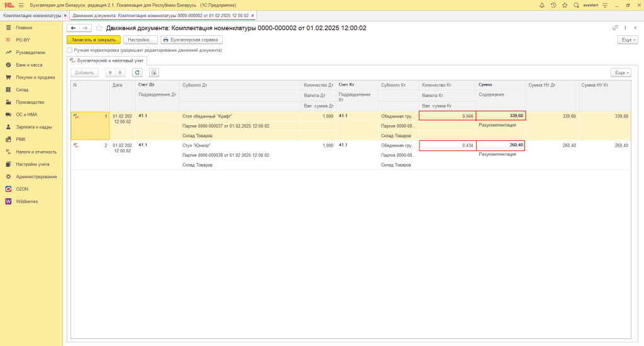Select Бухгалтерский и налоговый учет tab
Viewport: 644px width, 346px height.
pos(106,60)
